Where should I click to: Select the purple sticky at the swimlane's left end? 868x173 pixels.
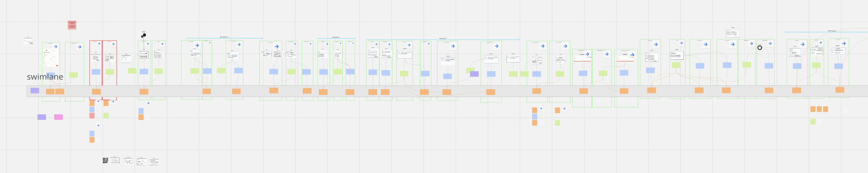(x=35, y=90)
